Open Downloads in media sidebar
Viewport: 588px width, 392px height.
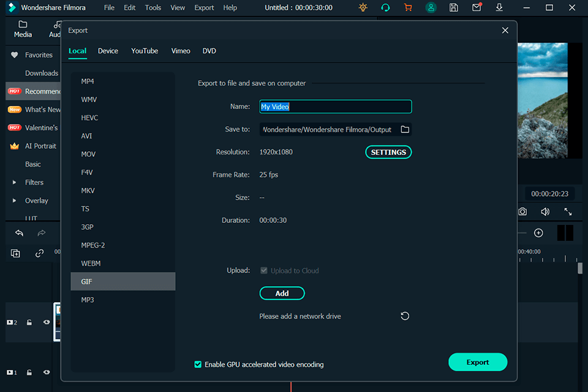tap(42, 73)
